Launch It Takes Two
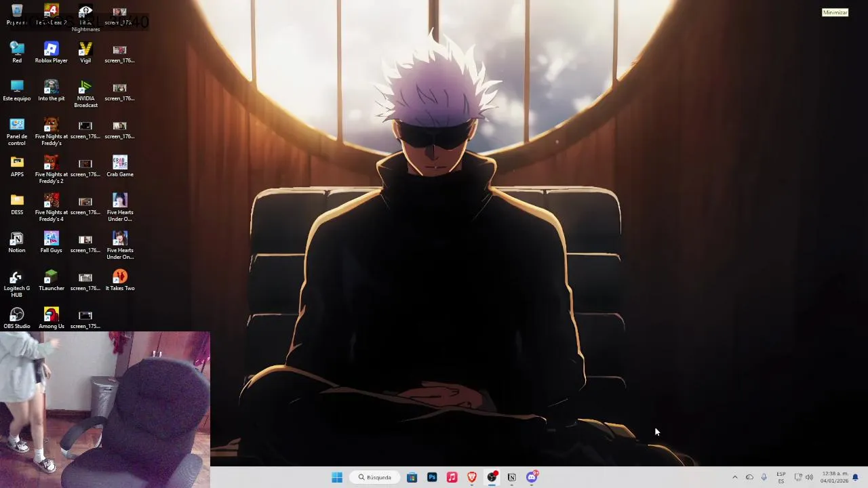Image resolution: width=868 pixels, height=488 pixels. [120, 281]
